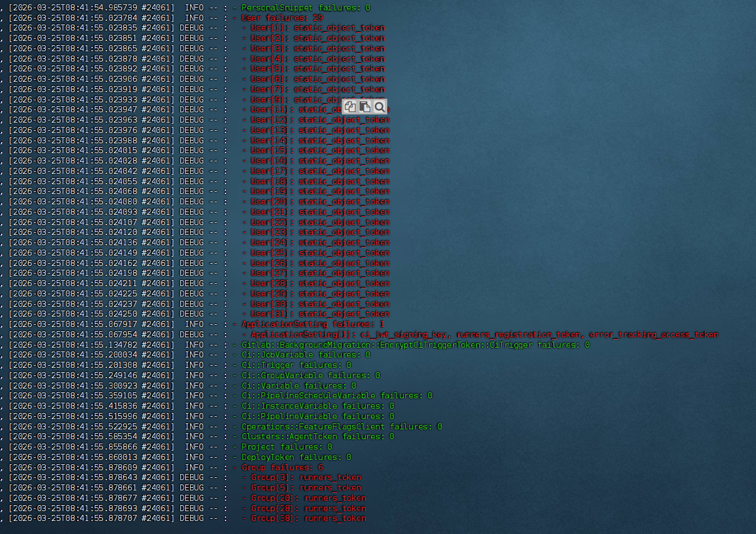The image size is (756, 534).
Task: Click the 'User[12]: static_object_token' entry
Action: tap(320, 120)
